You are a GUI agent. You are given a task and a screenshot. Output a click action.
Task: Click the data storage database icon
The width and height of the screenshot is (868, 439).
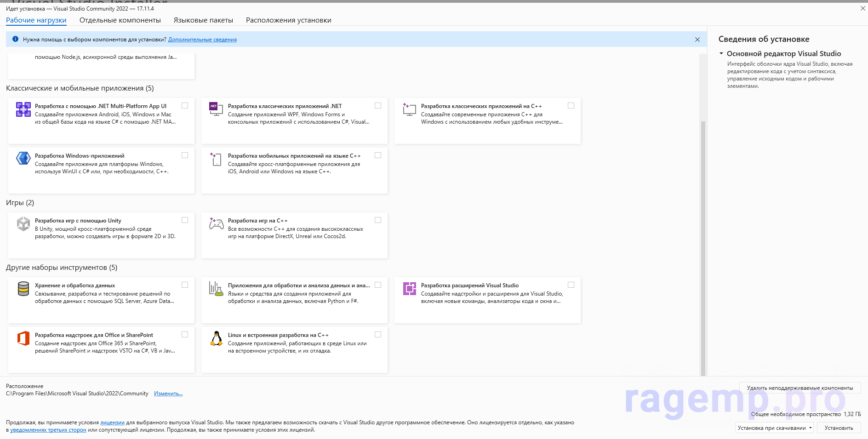(x=23, y=289)
